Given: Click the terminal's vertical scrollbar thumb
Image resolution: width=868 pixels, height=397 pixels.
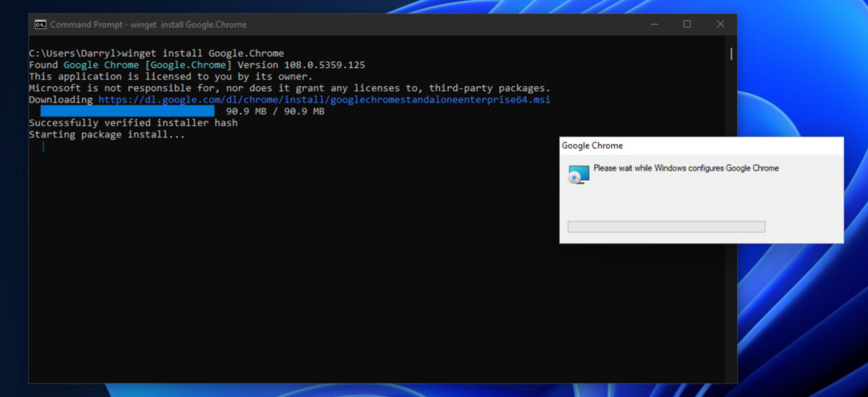Looking at the screenshot, I should coord(731,54).
